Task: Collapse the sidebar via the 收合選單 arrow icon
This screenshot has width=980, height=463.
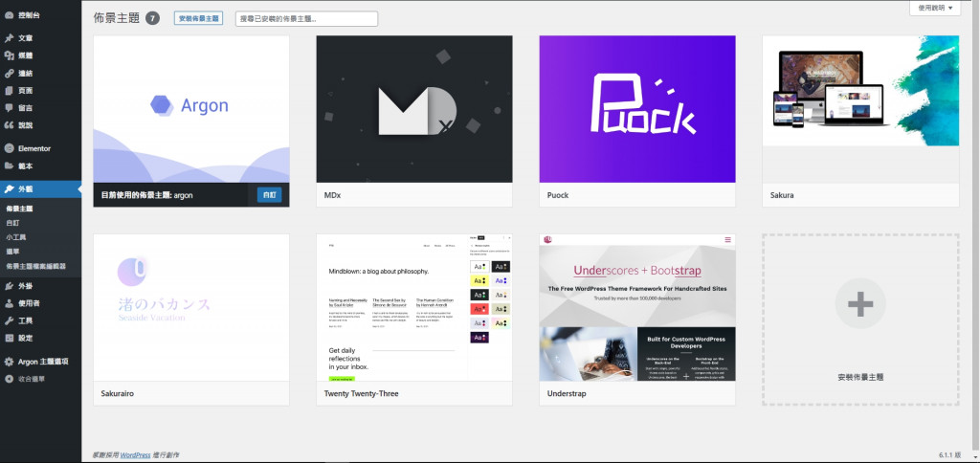Action: (x=9, y=379)
